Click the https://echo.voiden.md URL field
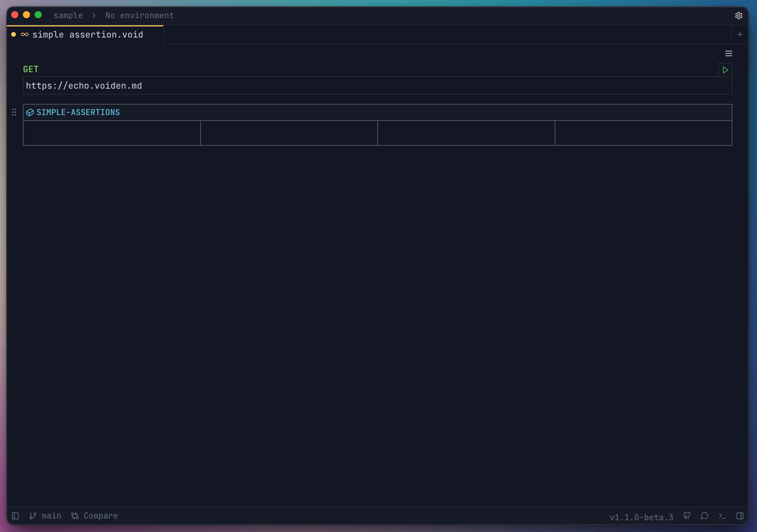 click(x=84, y=86)
